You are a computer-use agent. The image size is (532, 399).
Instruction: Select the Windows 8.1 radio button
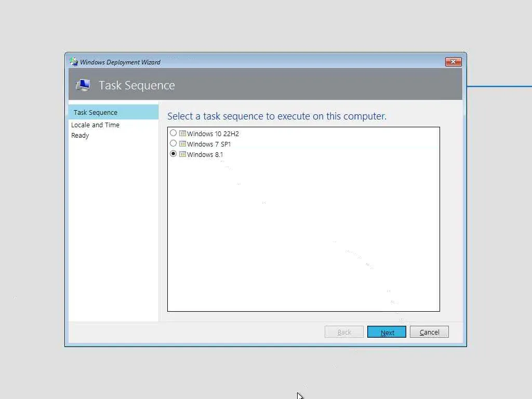click(x=174, y=154)
